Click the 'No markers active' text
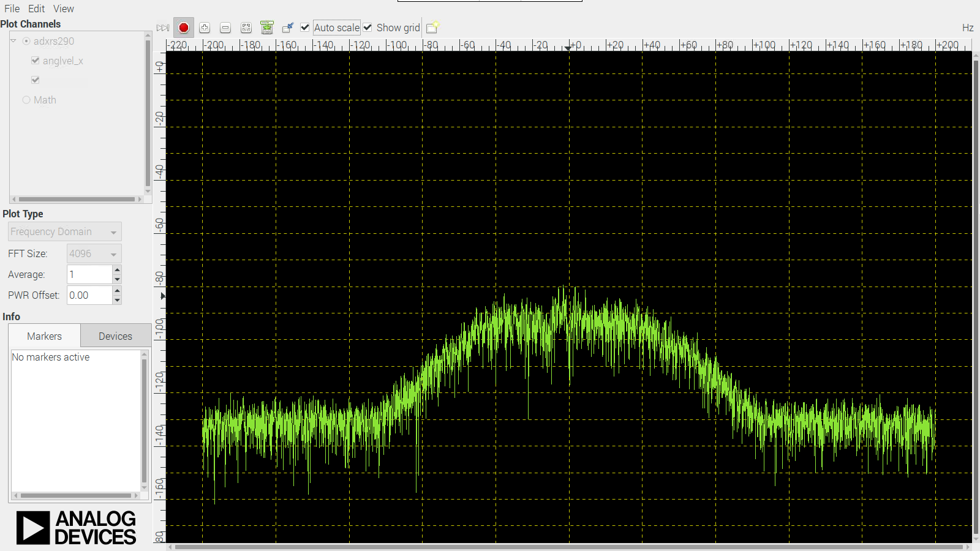 (x=51, y=357)
